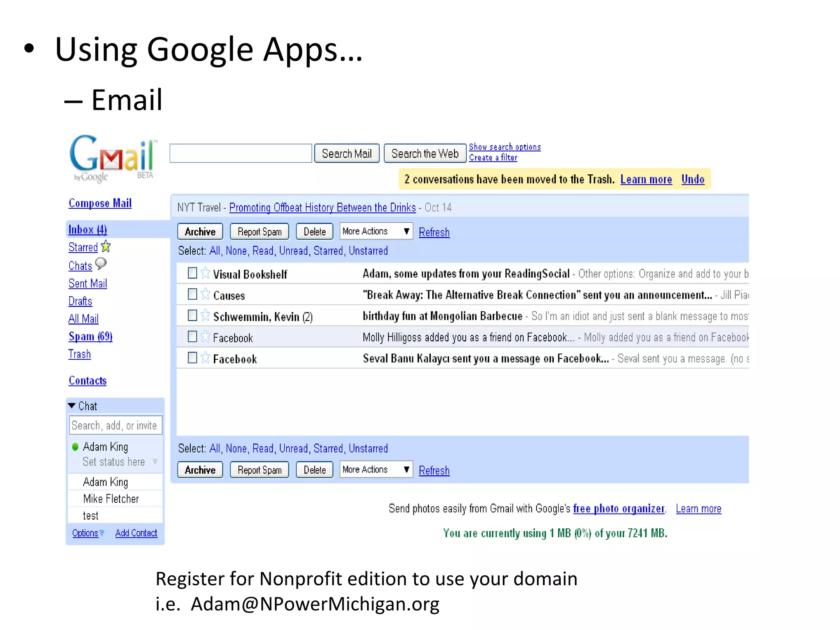Open All Mail
Image resolution: width=840 pixels, height=630 pixels.
(x=84, y=319)
